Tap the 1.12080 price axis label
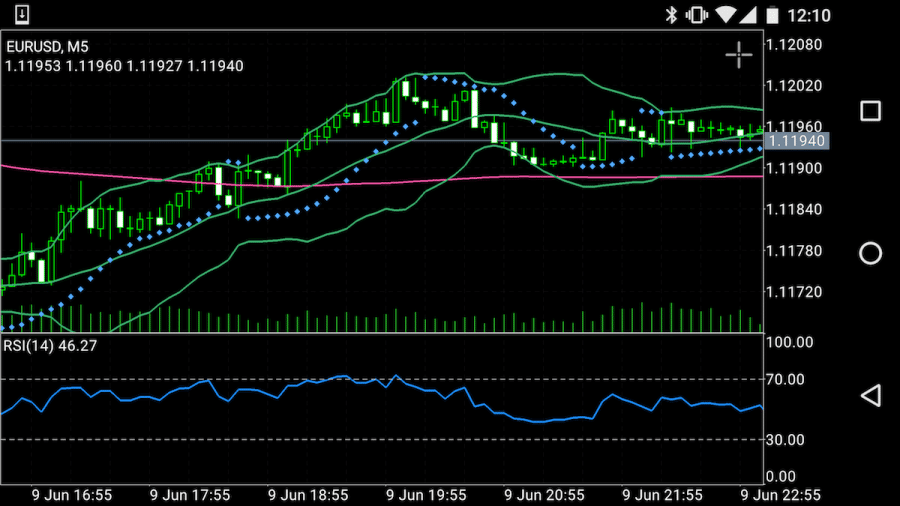Viewport: 900px width, 506px height. [794, 44]
